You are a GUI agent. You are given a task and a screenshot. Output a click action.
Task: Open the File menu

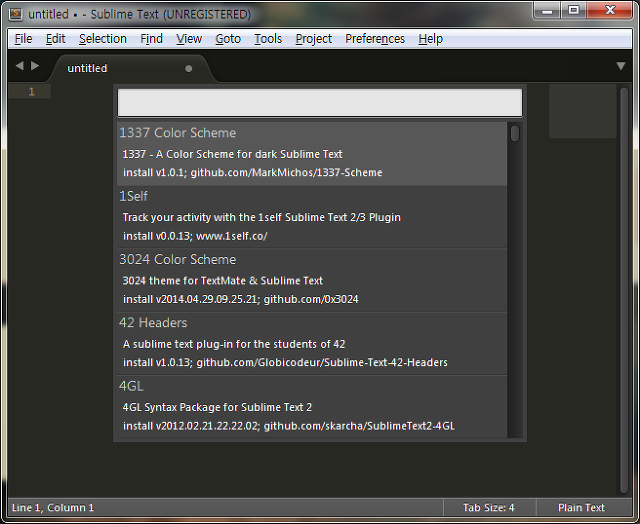pyautogui.click(x=23, y=39)
